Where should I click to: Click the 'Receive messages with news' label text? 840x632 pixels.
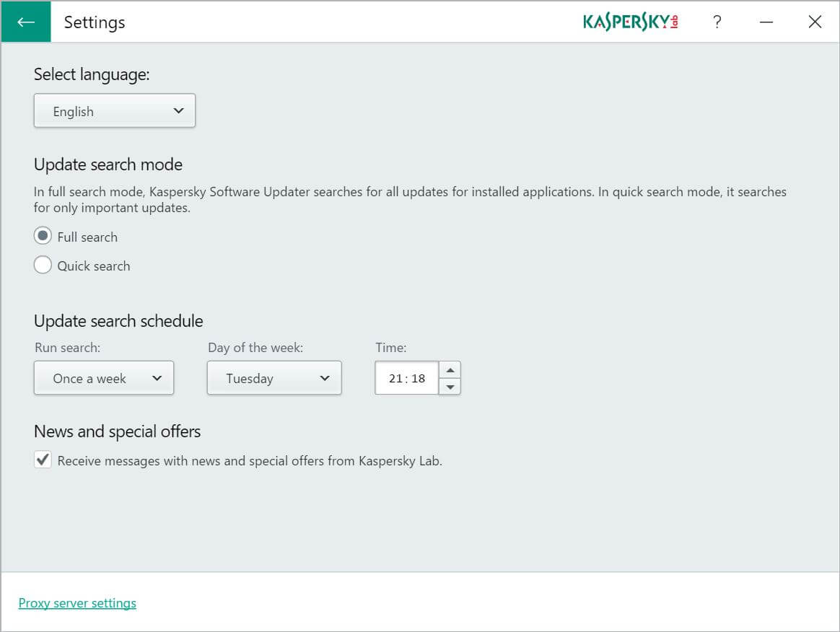pyautogui.click(x=250, y=461)
